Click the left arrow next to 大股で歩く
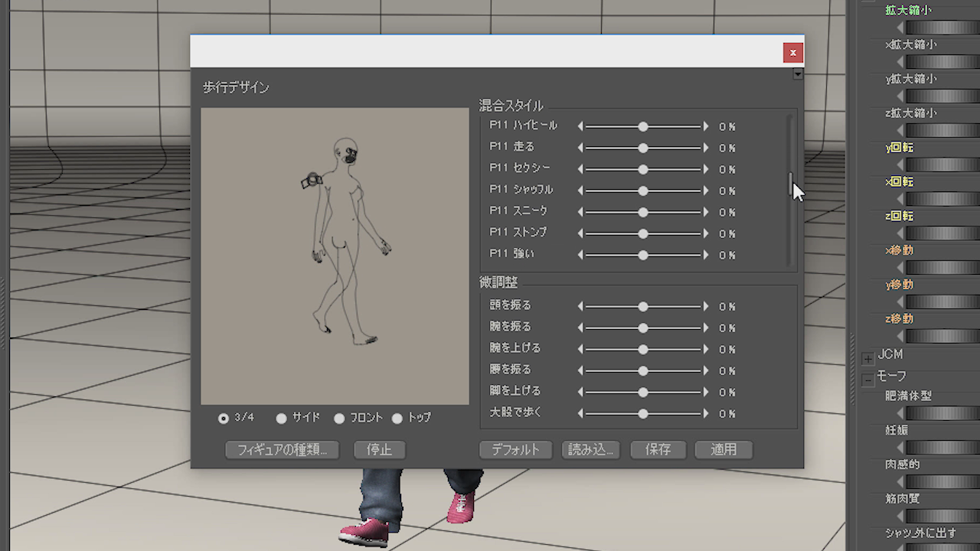 (x=580, y=413)
